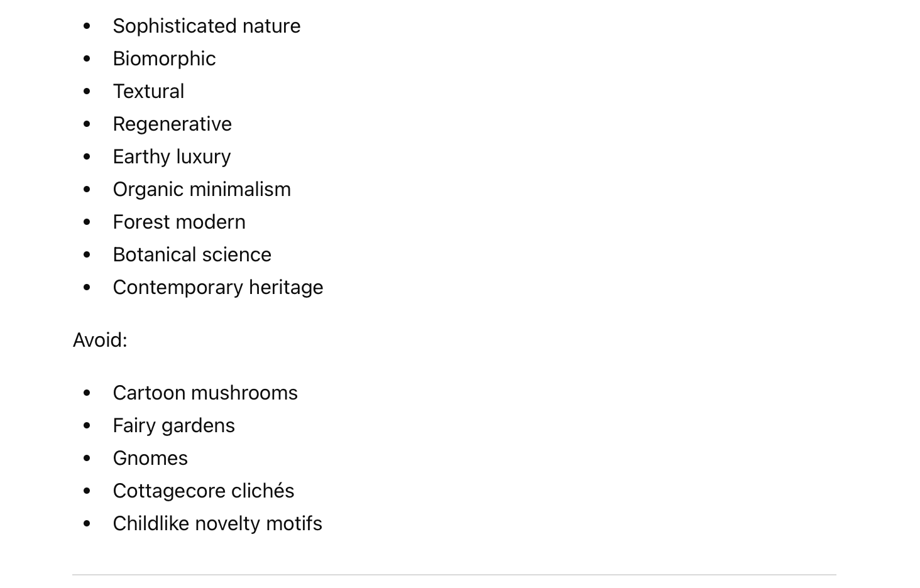Click the bullet beside 'Childlike novelty motifs'
Image resolution: width=920 pixels, height=588 pixels.
[x=87, y=523]
